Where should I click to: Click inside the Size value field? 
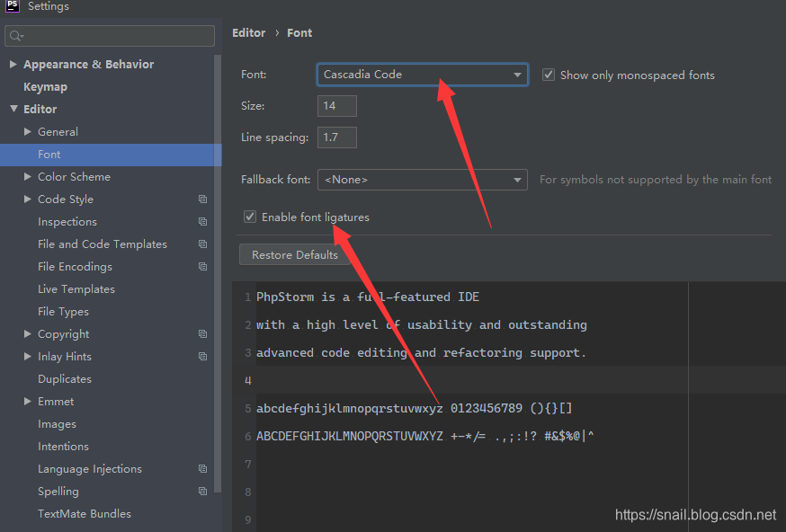pyautogui.click(x=336, y=105)
